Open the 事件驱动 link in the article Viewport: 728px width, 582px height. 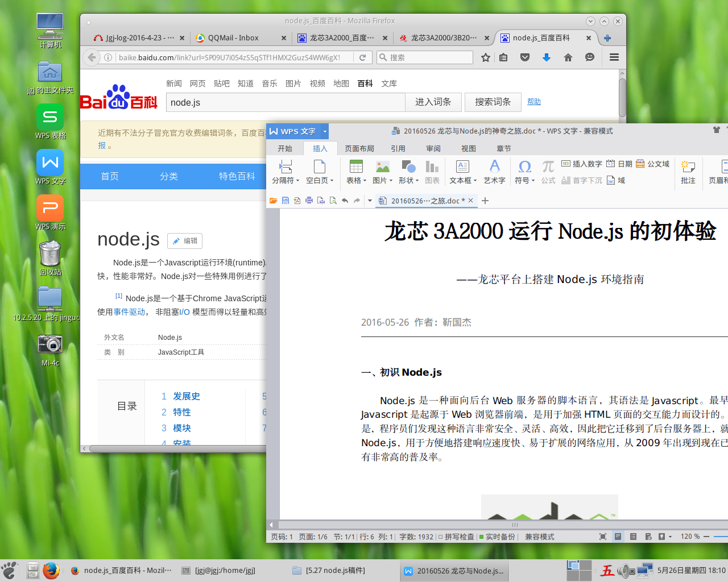pyautogui.click(x=129, y=312)
